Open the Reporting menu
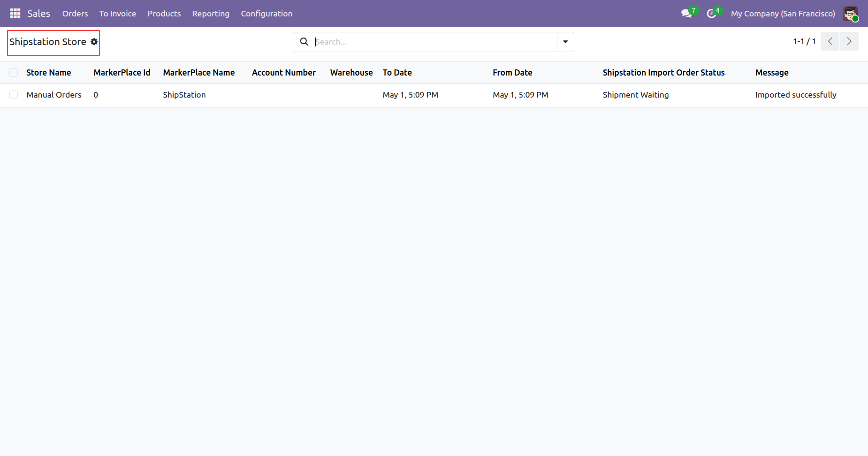Image resolution: width=868 pixels, height=456 pixels. click(211, 14)
